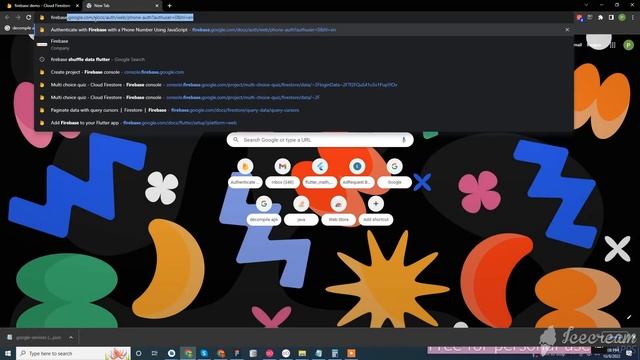
Task: Choose the Authenticate with Firebase Phone Number suggestion
Action: [x=304, y=30]
